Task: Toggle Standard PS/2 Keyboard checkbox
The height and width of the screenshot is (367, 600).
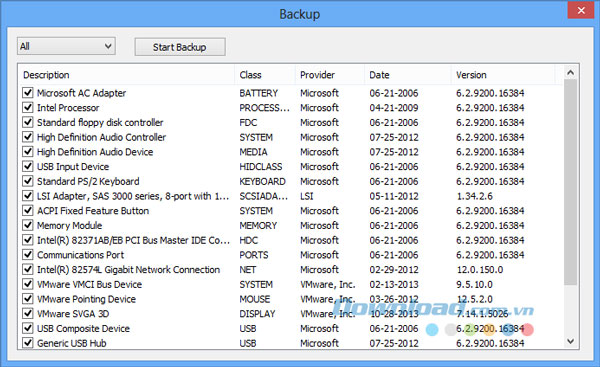Action: (28, 181)
